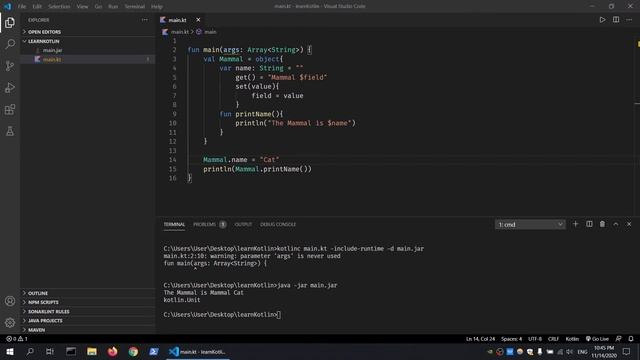Open Task View on the taskbar
The image size is (640, 360).
tap(50, 351)
